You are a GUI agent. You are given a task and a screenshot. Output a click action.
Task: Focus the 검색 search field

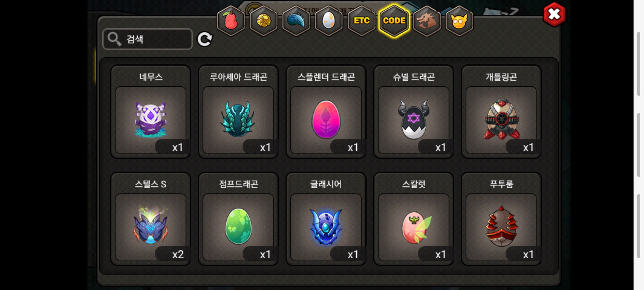click(148, 39)
